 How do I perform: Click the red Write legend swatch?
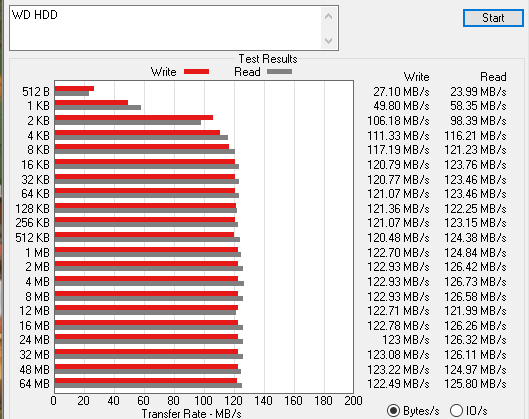point(196,72)
